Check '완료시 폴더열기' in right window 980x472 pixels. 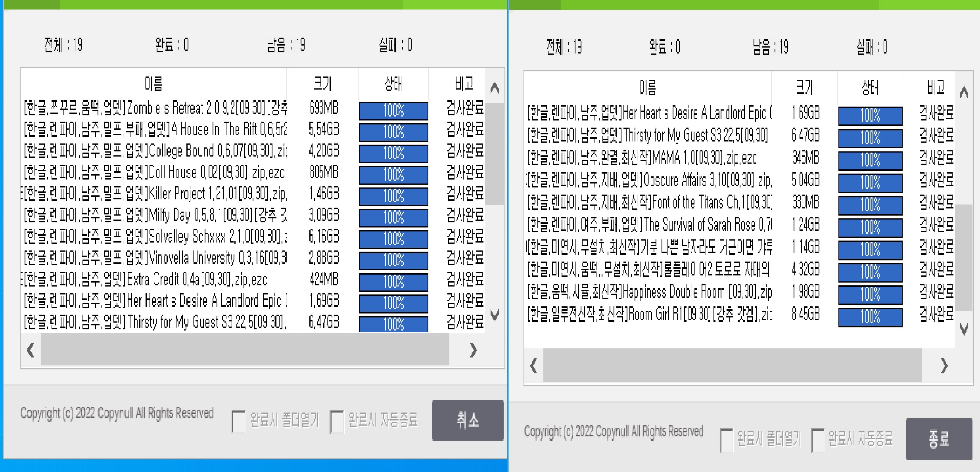click(x=726, y=440)
